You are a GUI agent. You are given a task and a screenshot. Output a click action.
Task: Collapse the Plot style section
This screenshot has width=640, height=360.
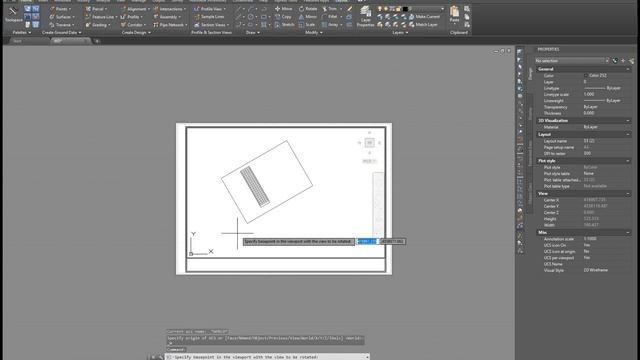(x=628, y=161)
